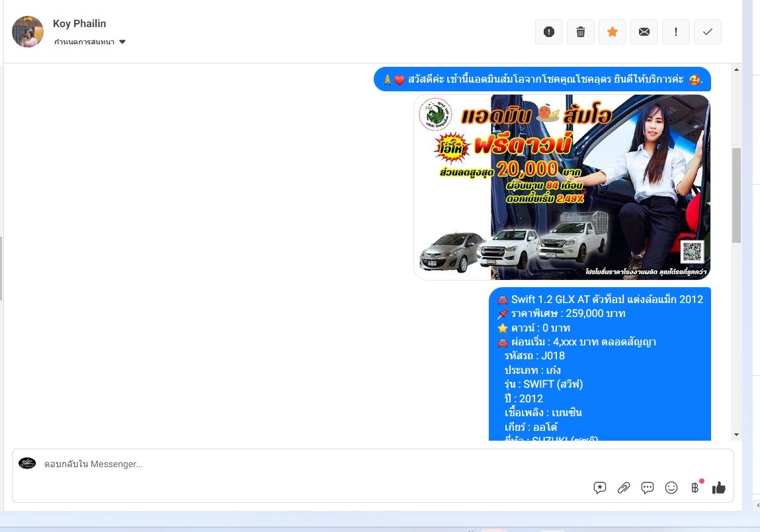Click the รหัสรถ : J018 line
760x532 pixels.
coord(534,356)
